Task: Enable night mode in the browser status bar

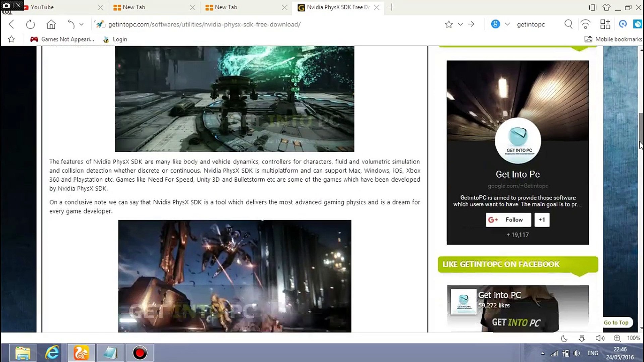Action: click(x=563, y=338)
